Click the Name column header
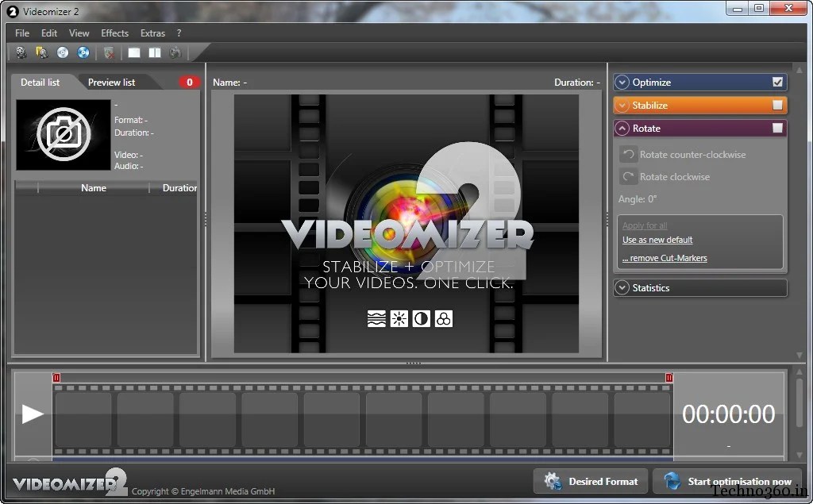Image resolution: width=813 pixels, height=504 pixels. click(94, 187)
